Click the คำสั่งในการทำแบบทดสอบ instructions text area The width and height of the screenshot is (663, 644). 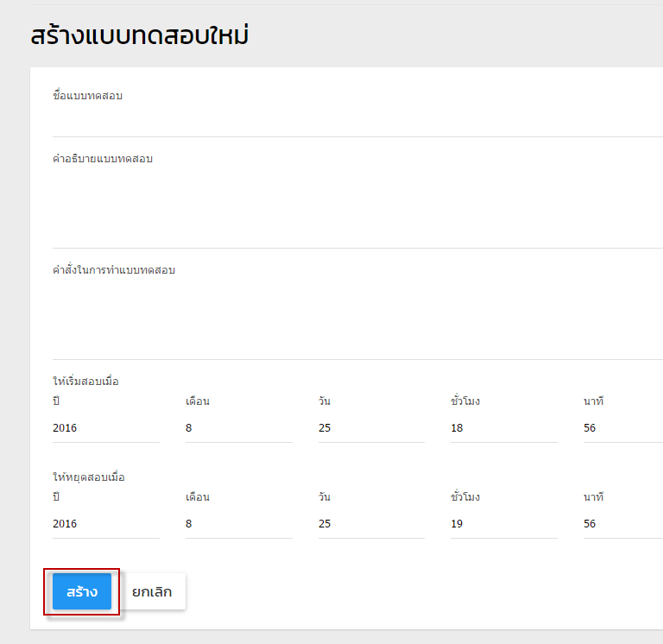click(x=357, y=319)
